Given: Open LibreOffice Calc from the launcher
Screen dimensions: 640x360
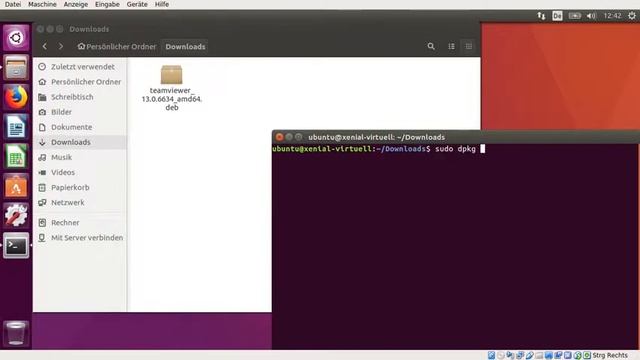Looking at the screenshot, I should click(x=16, y=157).
